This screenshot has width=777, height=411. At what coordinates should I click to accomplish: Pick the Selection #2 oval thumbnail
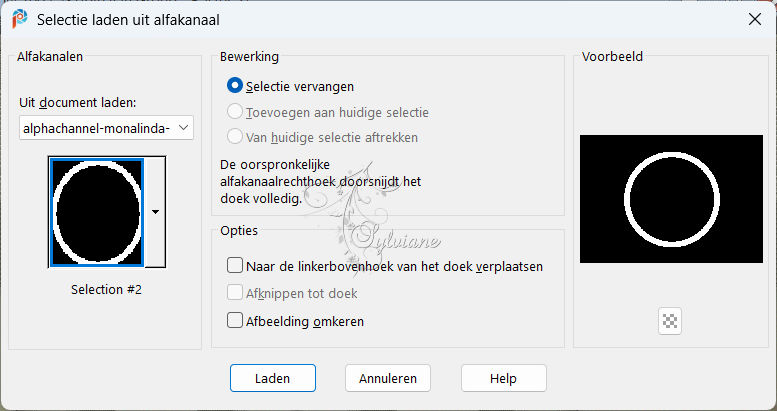coord(96,212)
